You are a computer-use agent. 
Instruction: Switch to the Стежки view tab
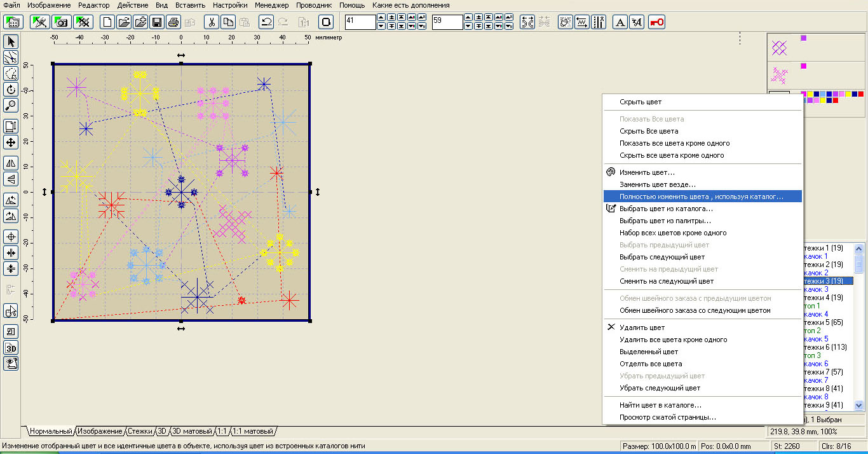[140, 431]
